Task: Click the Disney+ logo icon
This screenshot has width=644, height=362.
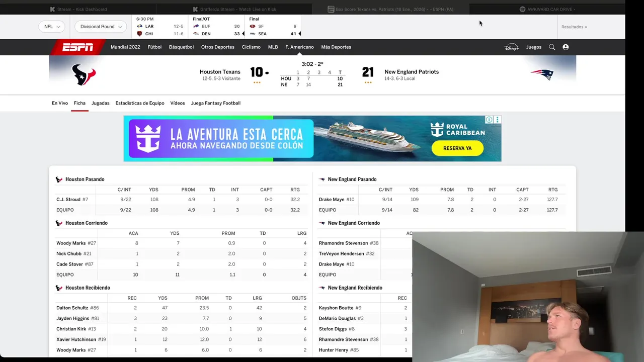Action: (x=511, y=47)
